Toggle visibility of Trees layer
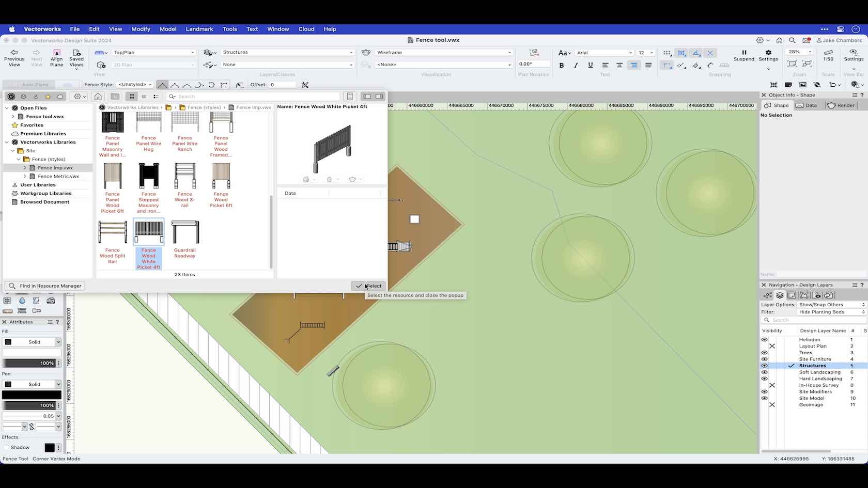 coord(764,353)
